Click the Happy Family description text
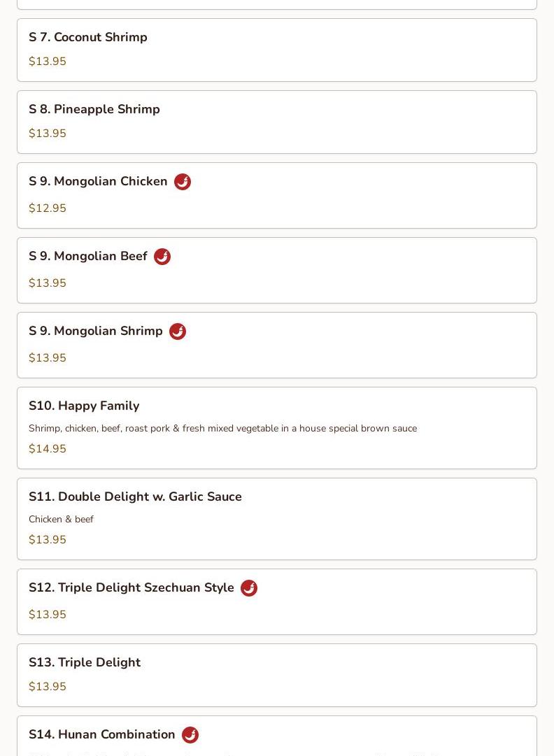 coord(222,428)
